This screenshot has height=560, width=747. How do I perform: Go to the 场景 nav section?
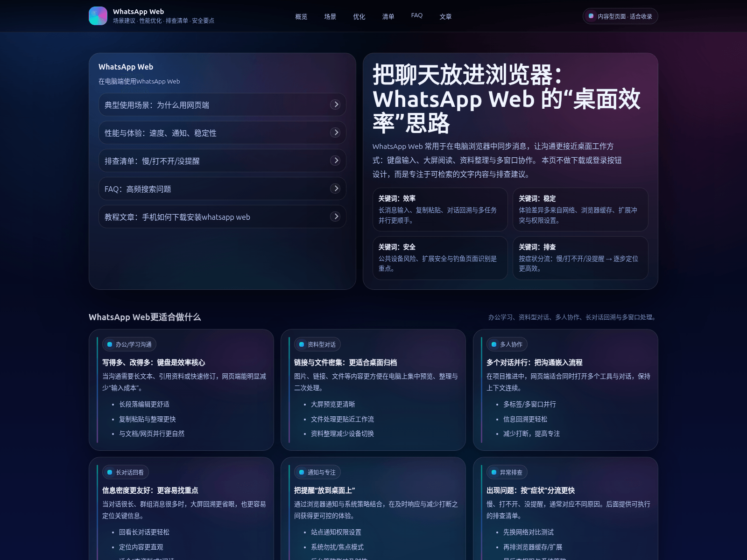pyautogui.click(x=330, y=16)
